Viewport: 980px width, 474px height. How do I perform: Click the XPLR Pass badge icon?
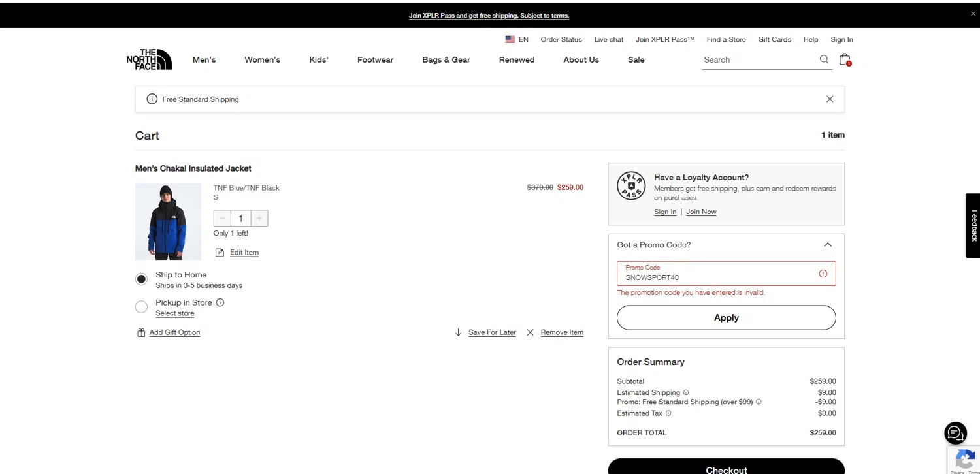coord(631,186)
